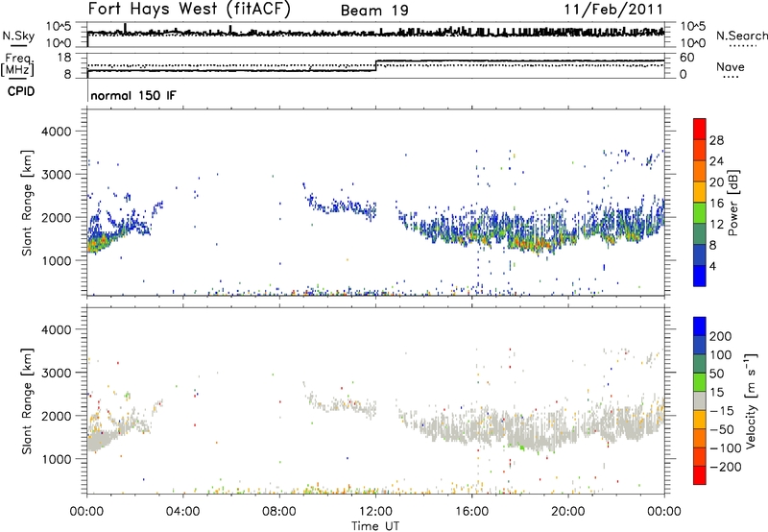Click the 'Freq. [MHz]' axis label
The image size is (768, 532).
pos(17,64)
